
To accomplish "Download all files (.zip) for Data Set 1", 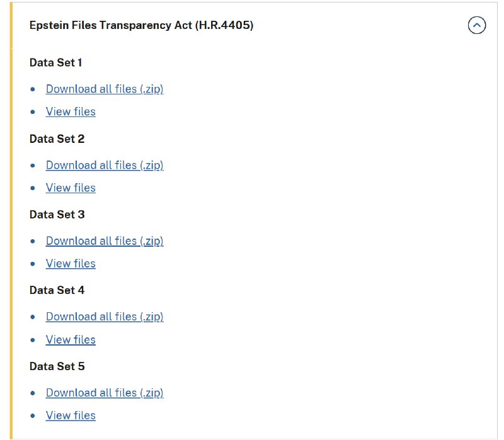I will 105,89.
